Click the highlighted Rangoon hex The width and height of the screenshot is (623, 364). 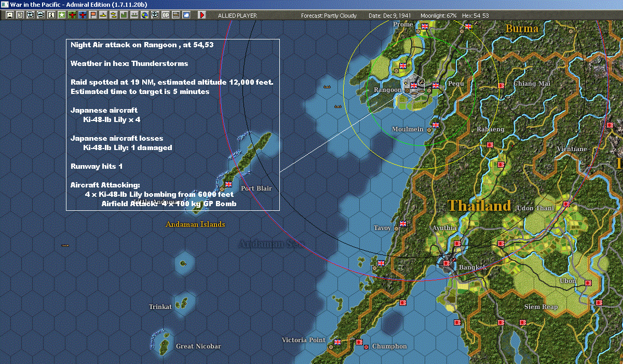click(414, 85)
